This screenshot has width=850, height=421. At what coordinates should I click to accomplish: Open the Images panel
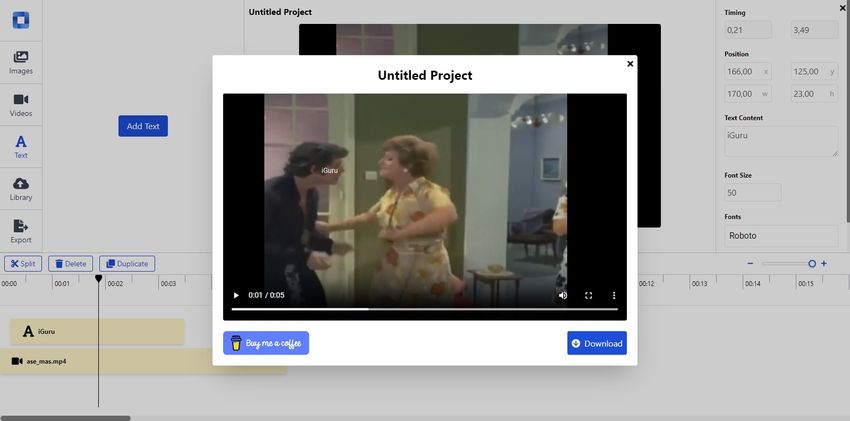(x=21, y=63)
